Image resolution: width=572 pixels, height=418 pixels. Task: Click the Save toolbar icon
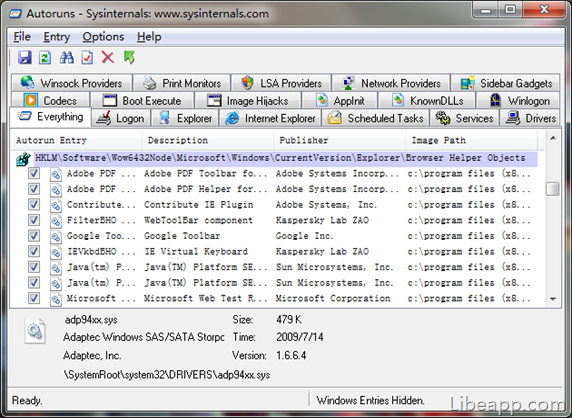point(24,58)
